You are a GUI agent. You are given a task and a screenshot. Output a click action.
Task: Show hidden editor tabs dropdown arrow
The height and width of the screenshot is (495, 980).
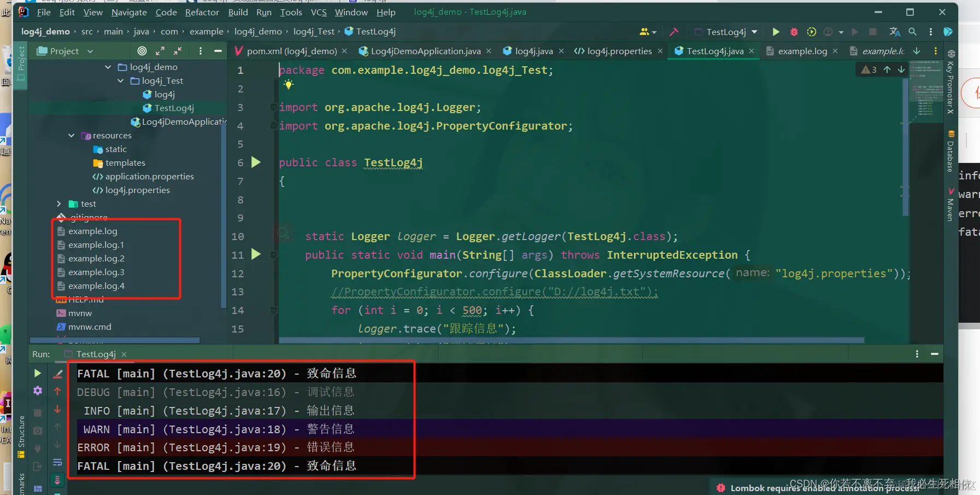pyautogui.click(x=917, y=51)
